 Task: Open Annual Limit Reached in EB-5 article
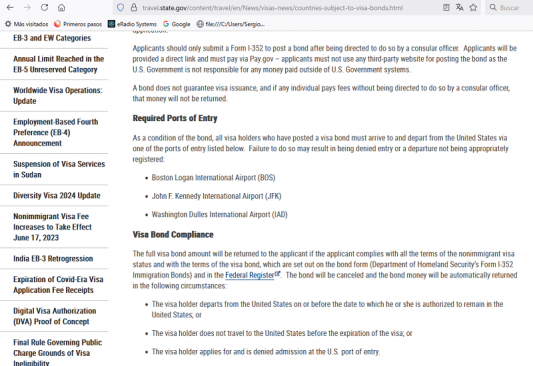tap(58, 64)
